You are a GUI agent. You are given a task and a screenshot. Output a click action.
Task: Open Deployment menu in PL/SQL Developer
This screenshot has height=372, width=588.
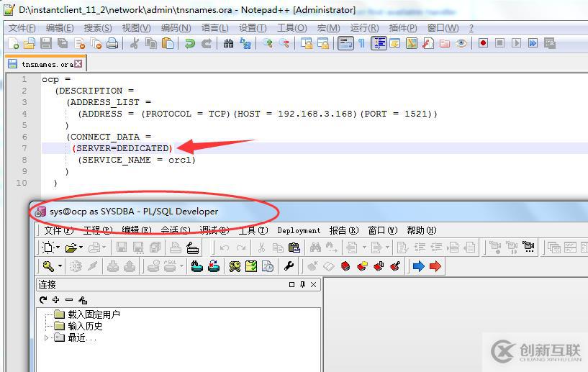299,231
